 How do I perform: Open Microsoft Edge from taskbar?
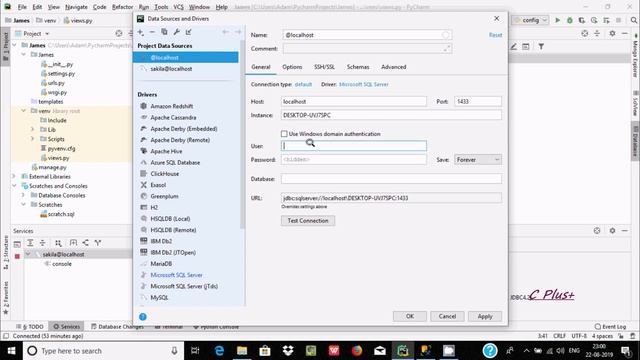click(x=219, y=351)
